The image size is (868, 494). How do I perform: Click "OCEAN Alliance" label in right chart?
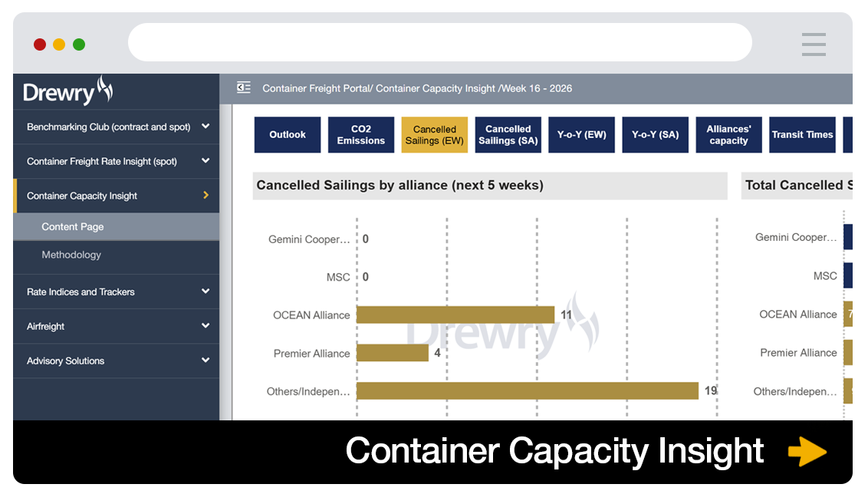click(797, 314)
